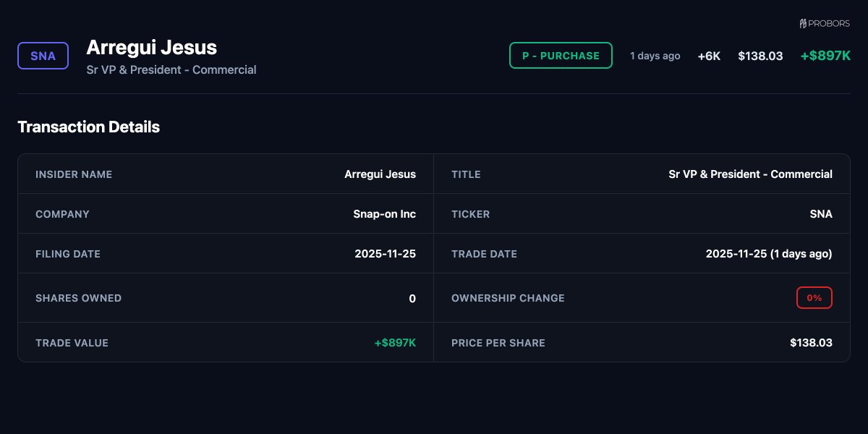Viewport: 868px width, 434px height.
Task: Click the Trade Date value cell
Action: pyautogui.click(x=769, y=254)
